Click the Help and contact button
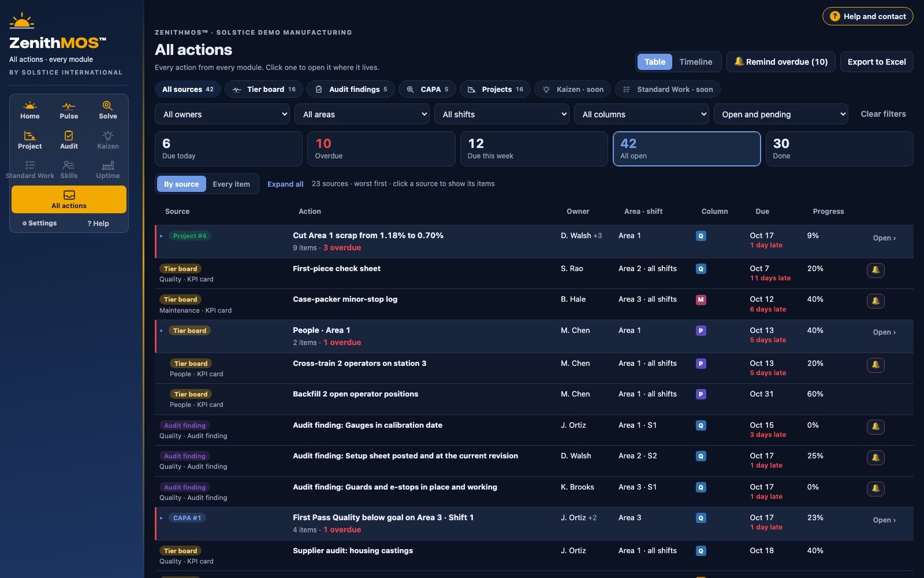This screenshot has height=578, width=924. tap(868, 16)
